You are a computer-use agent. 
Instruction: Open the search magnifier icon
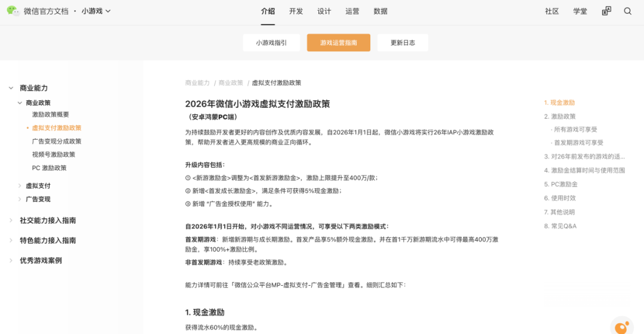pyautogui.click(x=627, y=11)
